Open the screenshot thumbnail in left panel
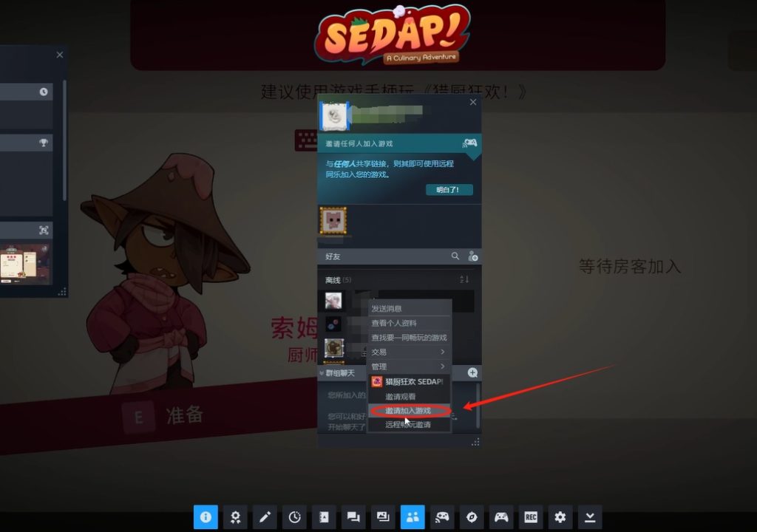This screenshot has height=532, width=757. point(24,264)
